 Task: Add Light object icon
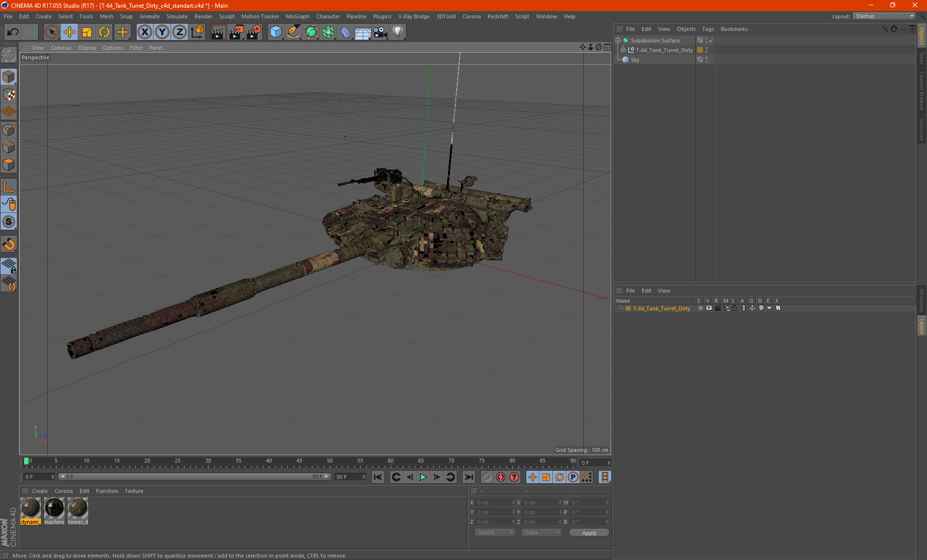398,32
